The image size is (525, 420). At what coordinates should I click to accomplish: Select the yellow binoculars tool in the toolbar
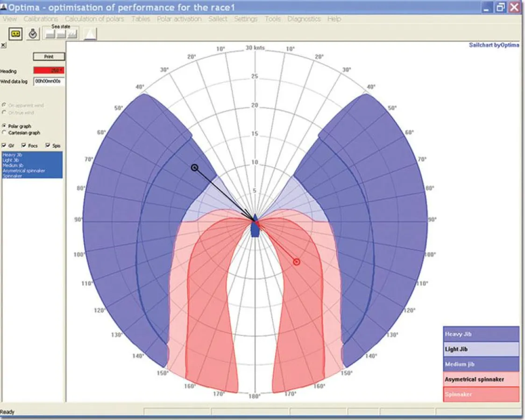[15, 34]
